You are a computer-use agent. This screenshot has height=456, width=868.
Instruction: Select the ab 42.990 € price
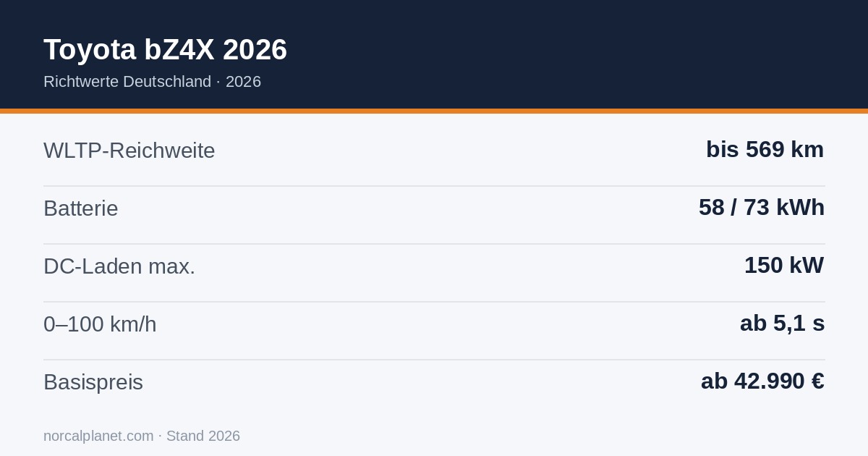[762, 381]
